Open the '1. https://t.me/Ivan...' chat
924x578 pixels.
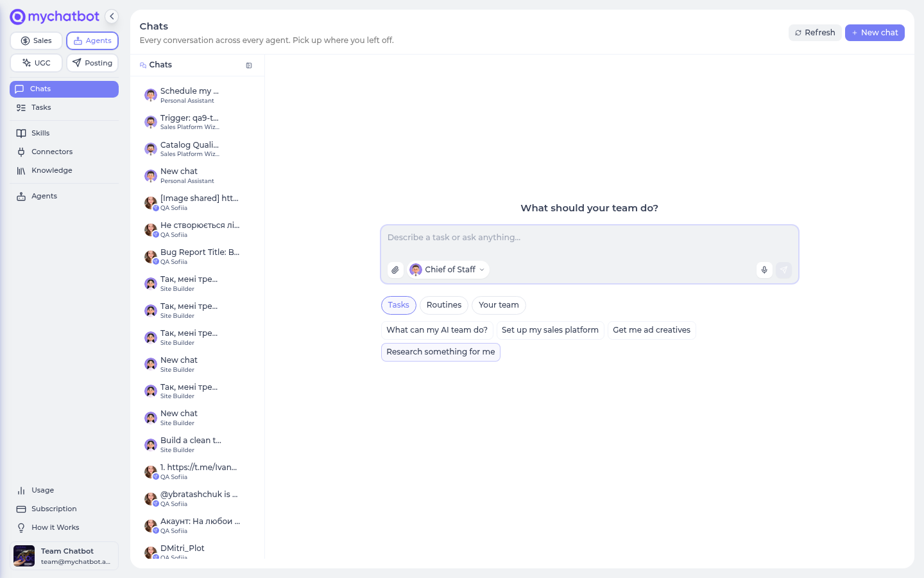(197, 472)
